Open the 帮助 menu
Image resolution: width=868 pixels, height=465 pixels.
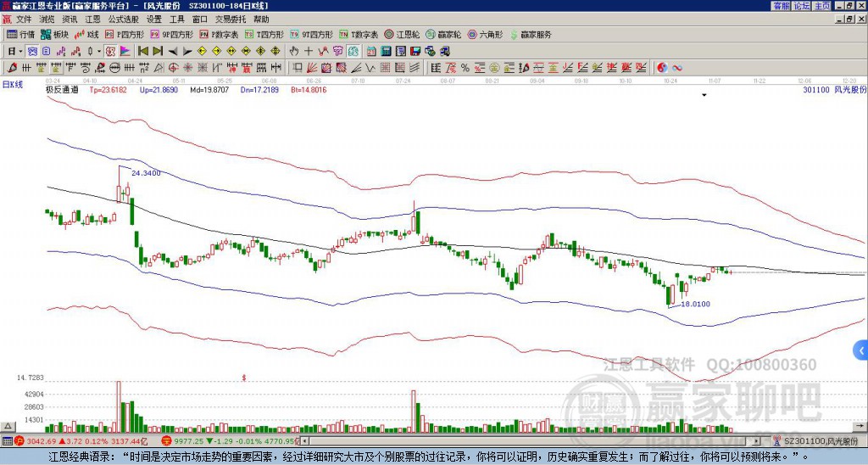[x=261, y=20]
